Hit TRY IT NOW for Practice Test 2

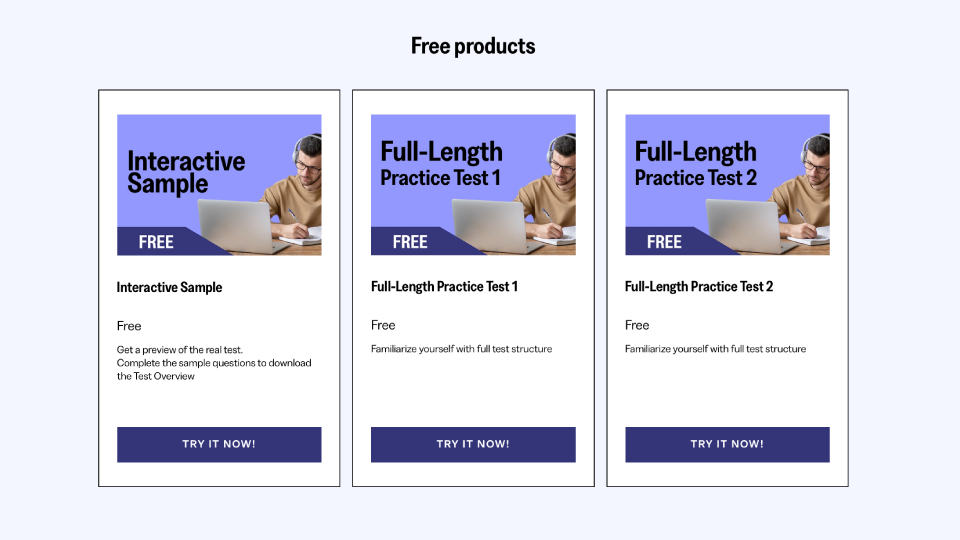pyautogui.click(x=727, y=444)
